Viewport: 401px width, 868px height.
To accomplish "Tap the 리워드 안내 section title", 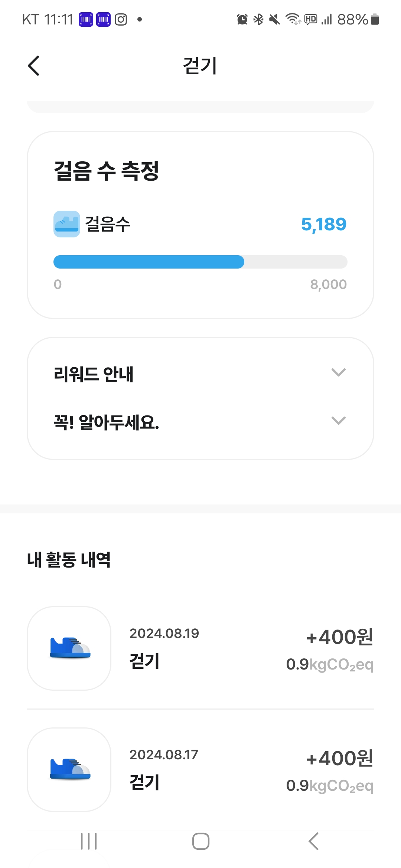I will click(94, 374).
